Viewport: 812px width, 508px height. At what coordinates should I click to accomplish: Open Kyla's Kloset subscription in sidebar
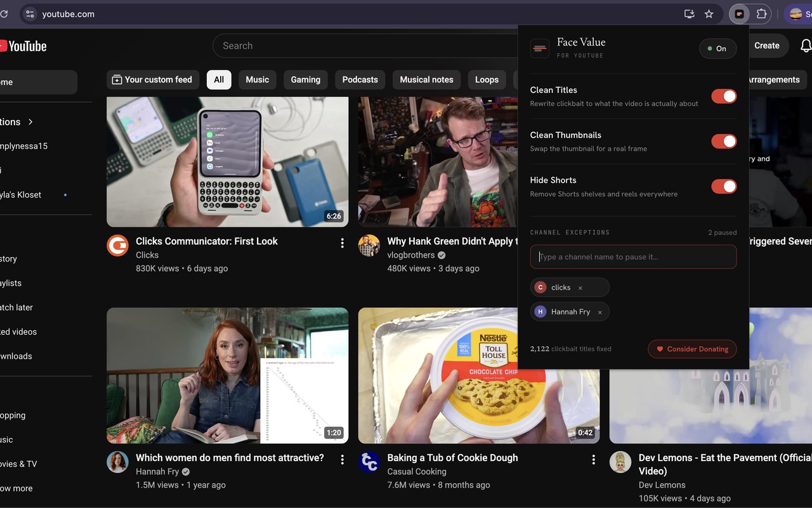(x=20, y=195)
